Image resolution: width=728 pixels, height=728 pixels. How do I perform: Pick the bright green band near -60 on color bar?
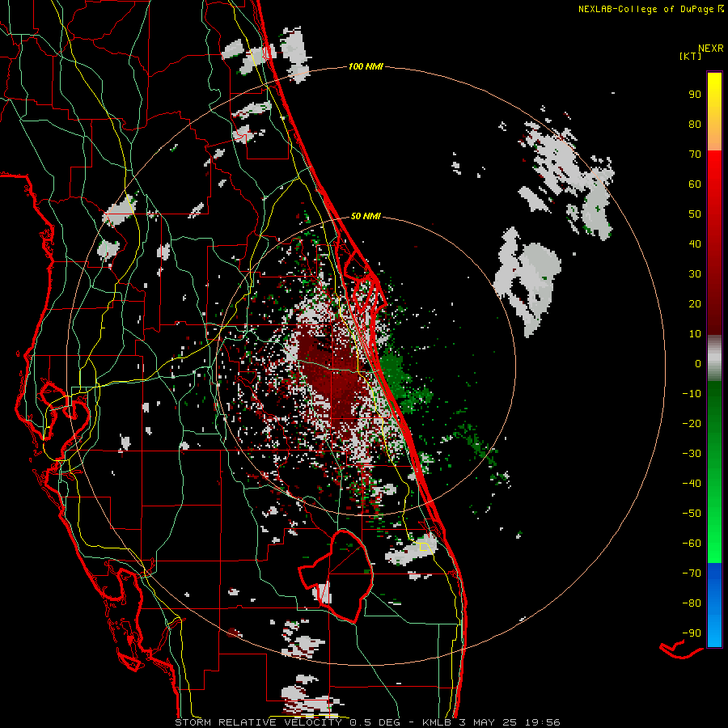pyautogui.click(x=714, y=544)
